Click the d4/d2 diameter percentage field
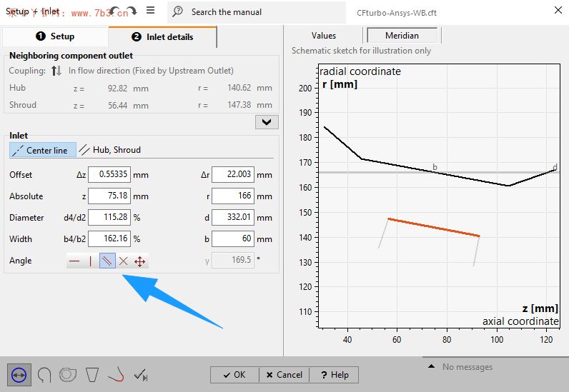This screenshot has width=569, height=392. (x=109, y=217)
